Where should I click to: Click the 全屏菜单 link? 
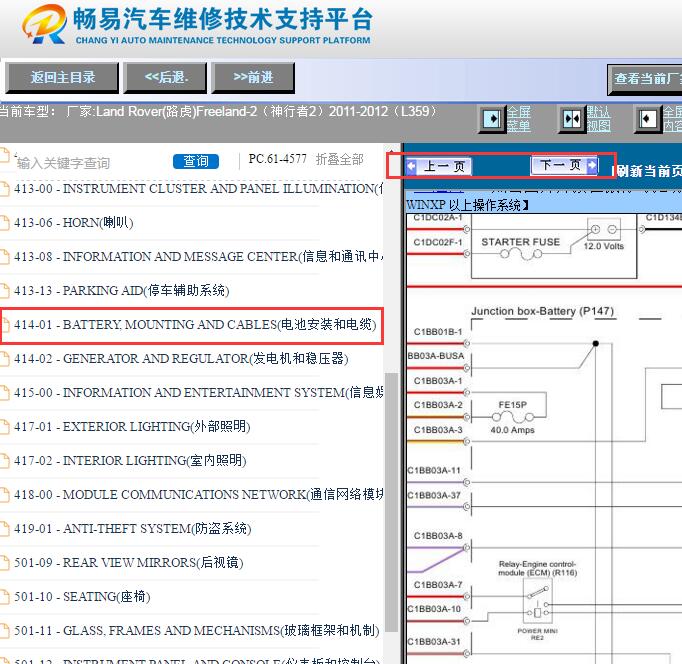(x=518, y=119)
